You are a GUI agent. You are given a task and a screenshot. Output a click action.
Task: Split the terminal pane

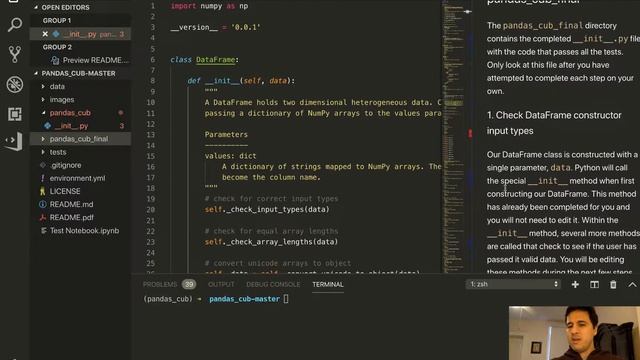pos(594,284)
